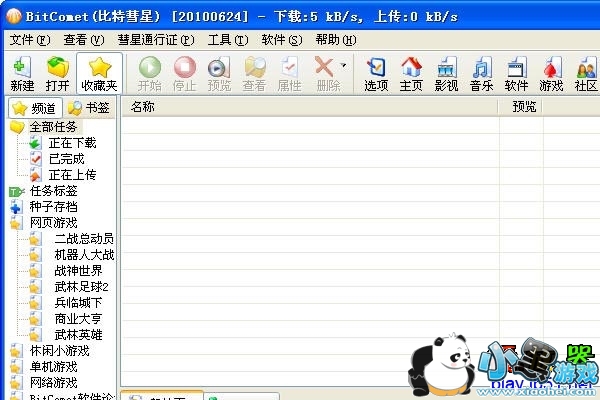Select 全部任务 in the tree
Image resolution: width=600 pixels, height=400 pixels.
[54, 127]
